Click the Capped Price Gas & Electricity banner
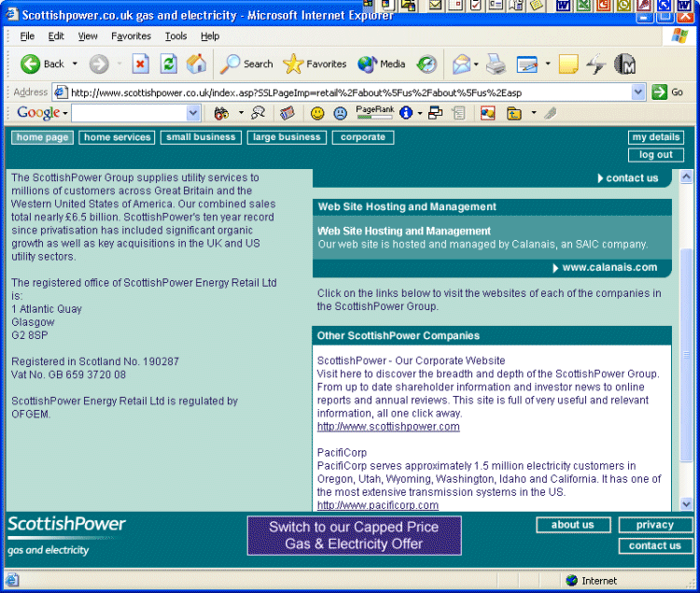The width and height of the screenshot is (700, 593). [355, 536]
